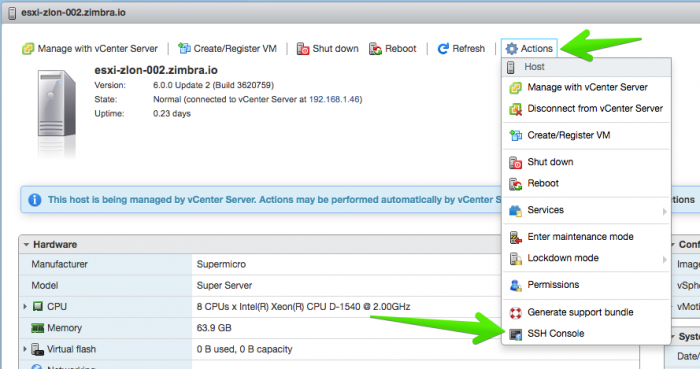Image resolution: width=700 pixels, height=369 pixels.
Task: Click the Memory module icon
Action: [38, 328]
